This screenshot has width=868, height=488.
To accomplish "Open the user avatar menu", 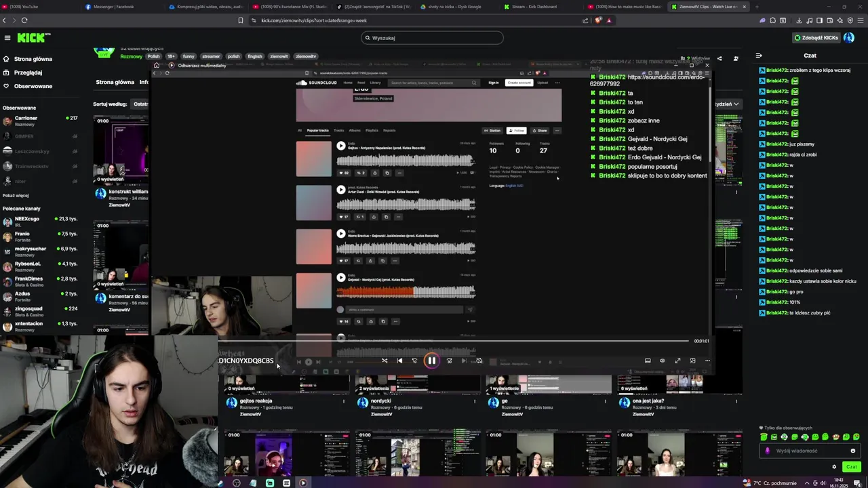I will [x=849, y=38].
